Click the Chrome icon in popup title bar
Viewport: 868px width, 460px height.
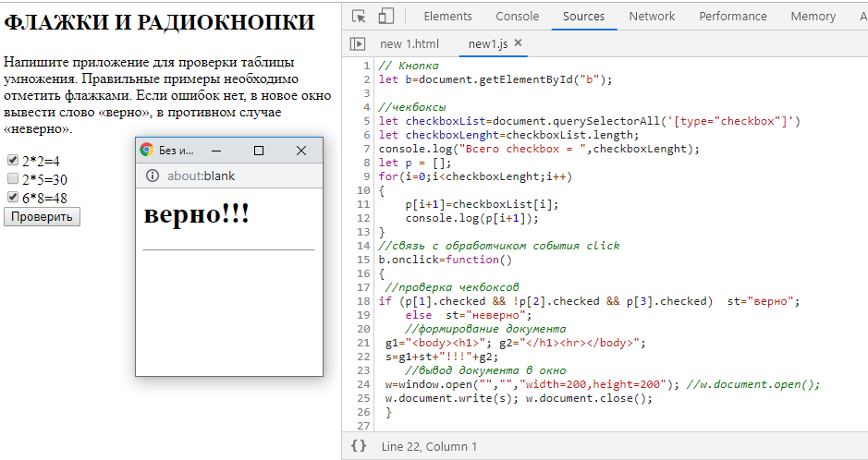click(x=147, y=151)
